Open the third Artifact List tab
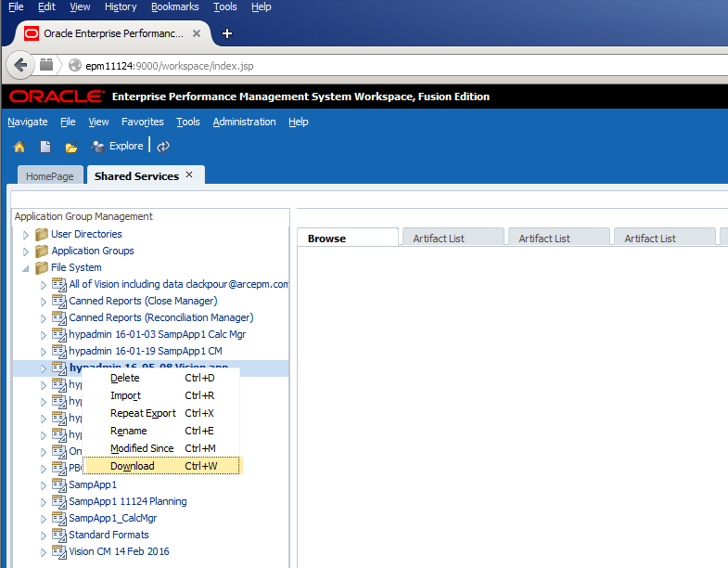Viewport: 728px width, 568px height. coord(665,238)
